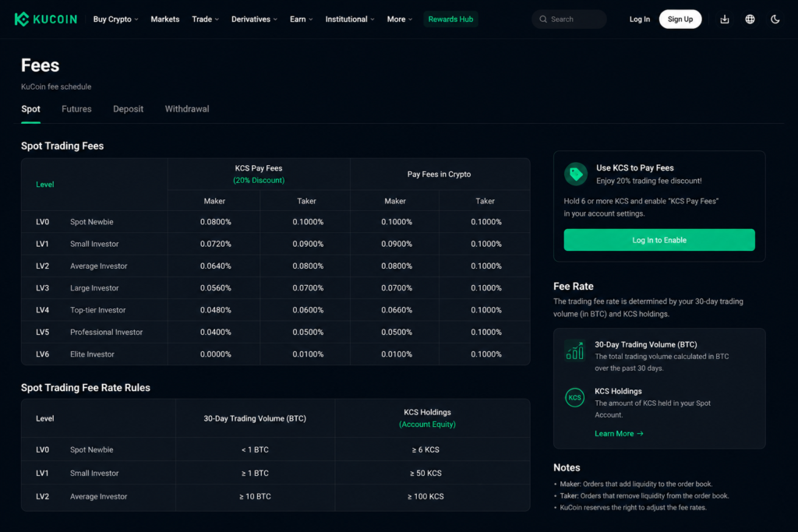Expand the Earn menu
Viewport: 798px width, 532px height.
click(301, 19)
